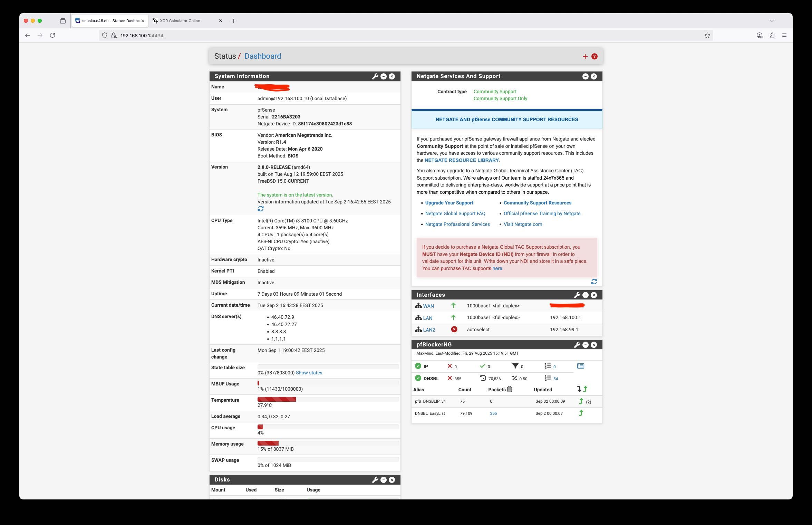Viewport: 812px width, 525px height.
Task: Open the browser account profile icon
Action: point(760,35)
